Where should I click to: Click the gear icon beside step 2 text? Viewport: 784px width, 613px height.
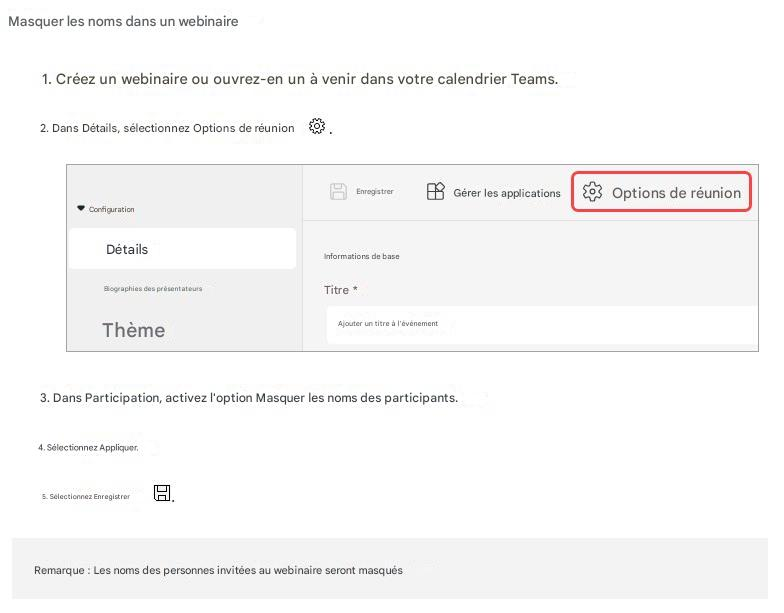click(316, 126)
